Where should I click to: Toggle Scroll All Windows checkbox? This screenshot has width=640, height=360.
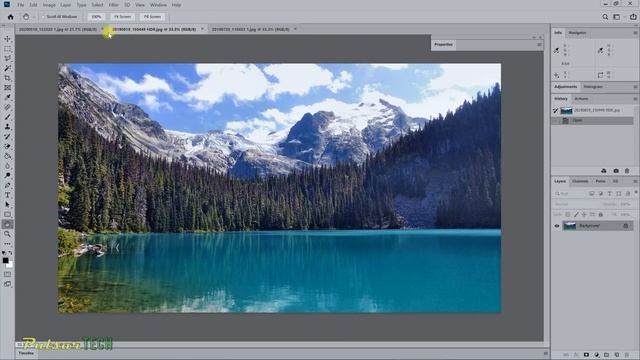[x=43, y=17]
